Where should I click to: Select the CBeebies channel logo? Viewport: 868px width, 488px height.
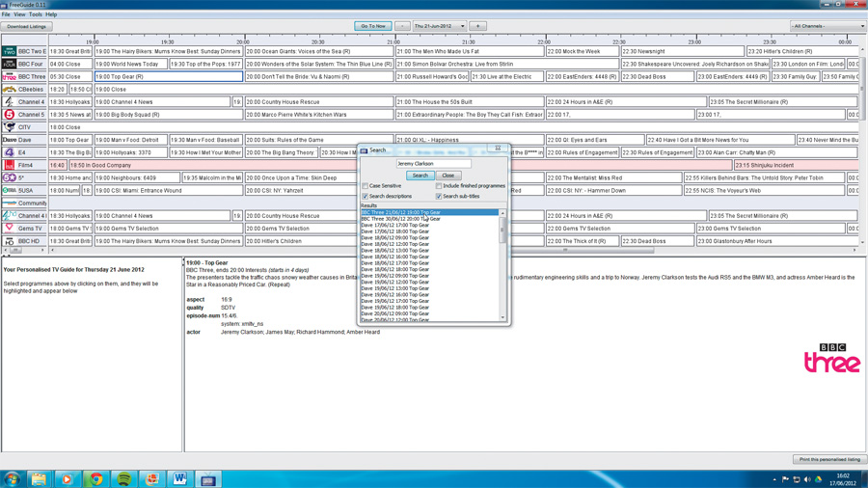tap(9, 89)
